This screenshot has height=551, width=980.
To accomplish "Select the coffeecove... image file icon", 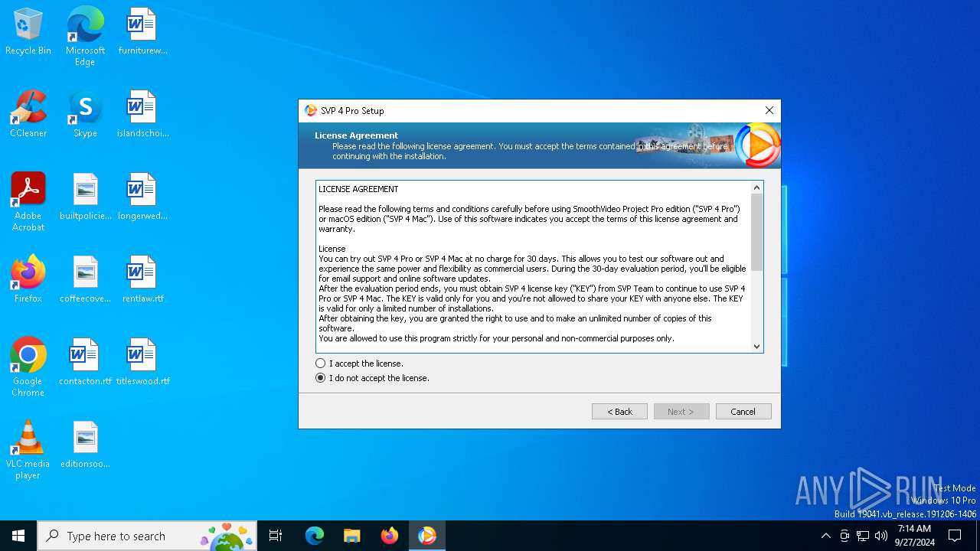I will tap(85, 280).
